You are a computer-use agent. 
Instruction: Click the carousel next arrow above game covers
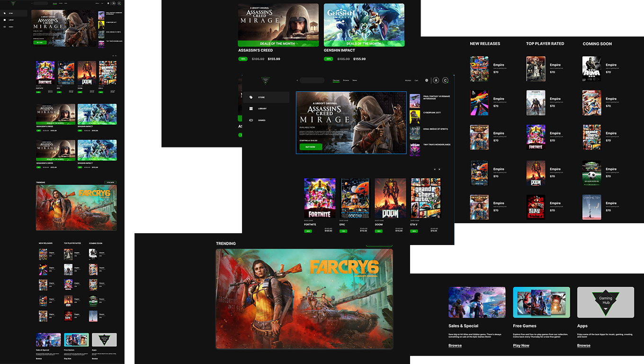pyautogui.click(x=439, y=169)
